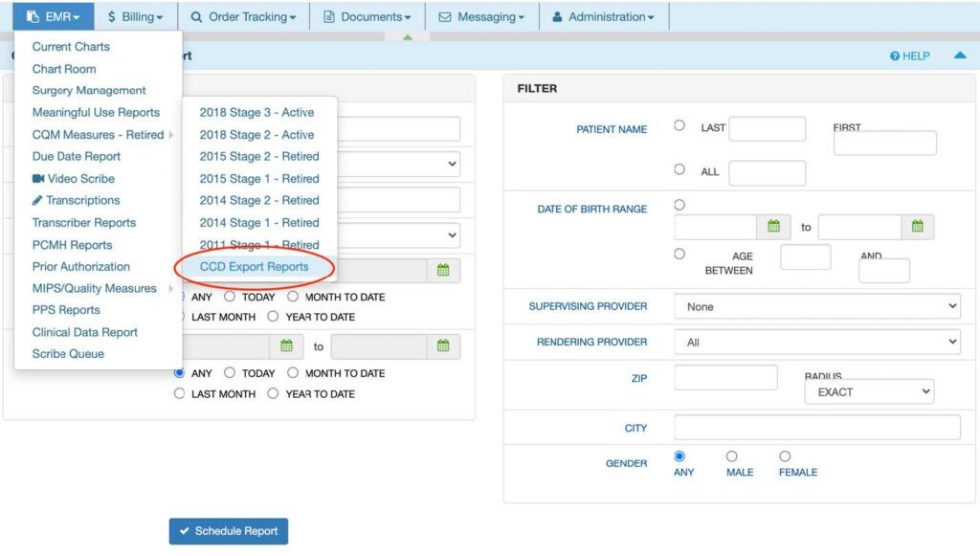Open the RENDERING PROVIDER dropdown

point(818,342)
